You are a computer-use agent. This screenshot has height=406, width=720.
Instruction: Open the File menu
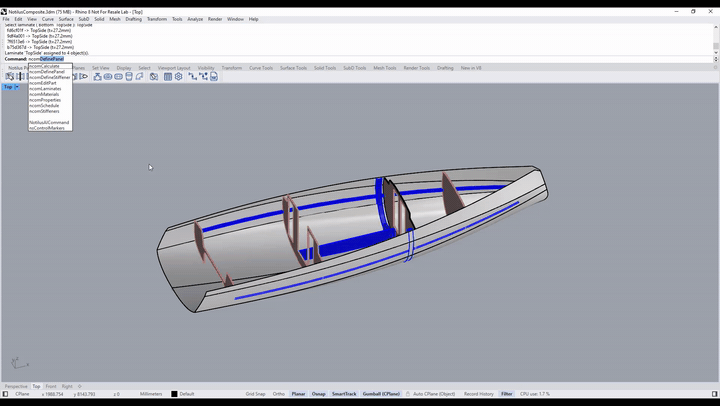[6, 19]
